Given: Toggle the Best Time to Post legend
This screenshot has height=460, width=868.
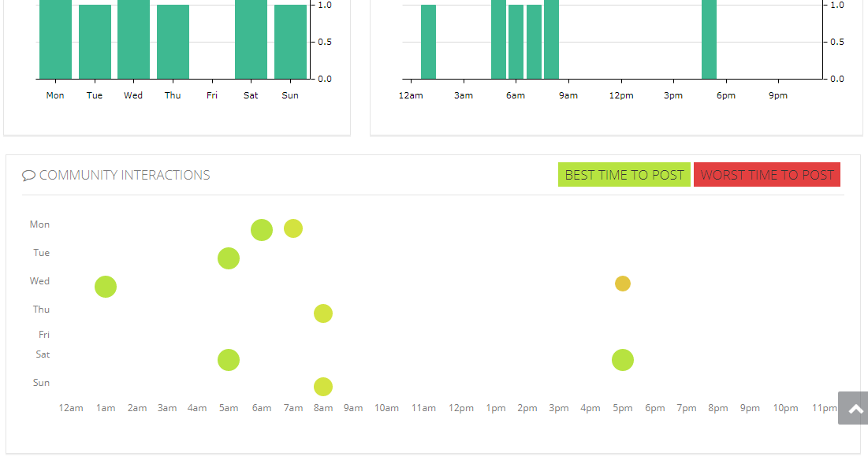Looking at the screenshot, I should pos(624,175).
